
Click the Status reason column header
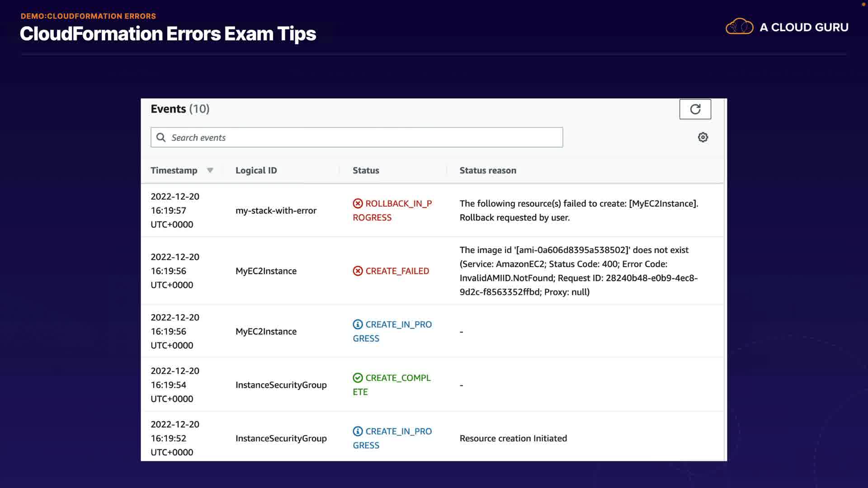(x=488, y=170)
